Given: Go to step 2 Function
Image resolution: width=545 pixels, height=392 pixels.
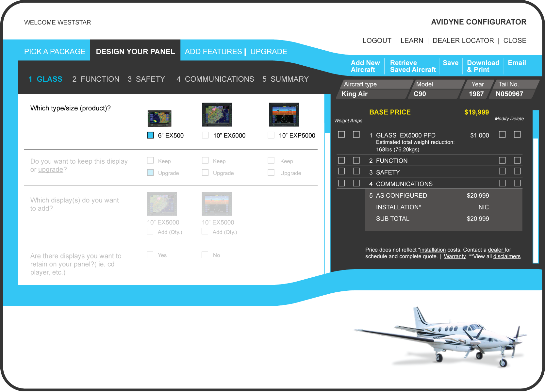Looking at the screenshot, I should (96, 79).
